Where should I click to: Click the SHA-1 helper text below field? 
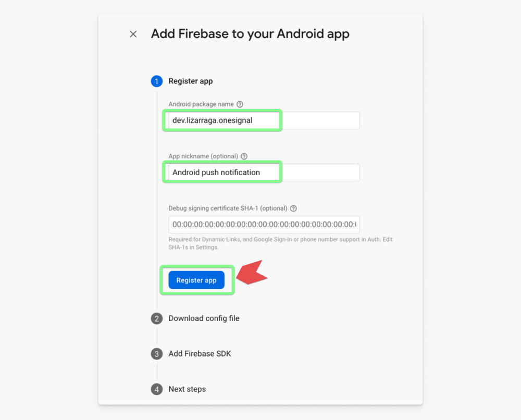[x=280, y=243]
